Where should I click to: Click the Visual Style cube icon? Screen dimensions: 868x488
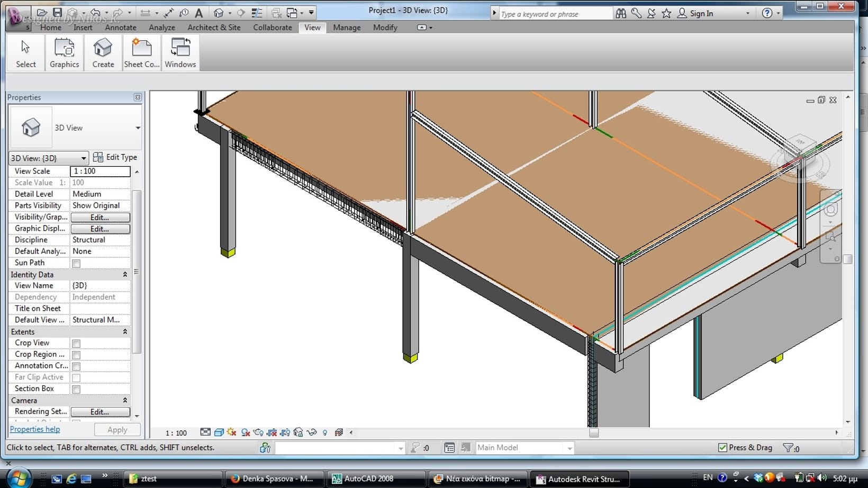click(x=219, y=432)
